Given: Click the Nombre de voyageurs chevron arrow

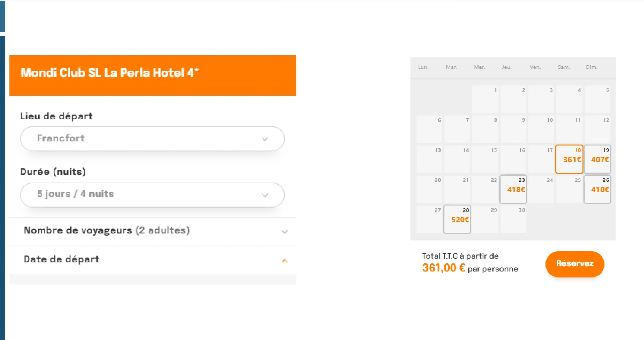Looking at the screenshot, I should click(x=285, y=232).
